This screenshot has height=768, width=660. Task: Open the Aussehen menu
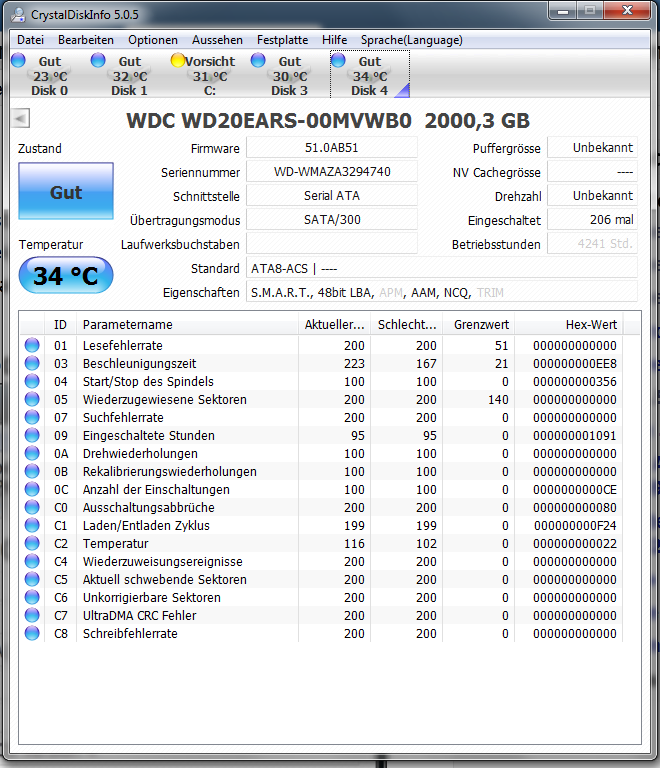point(217,40)
